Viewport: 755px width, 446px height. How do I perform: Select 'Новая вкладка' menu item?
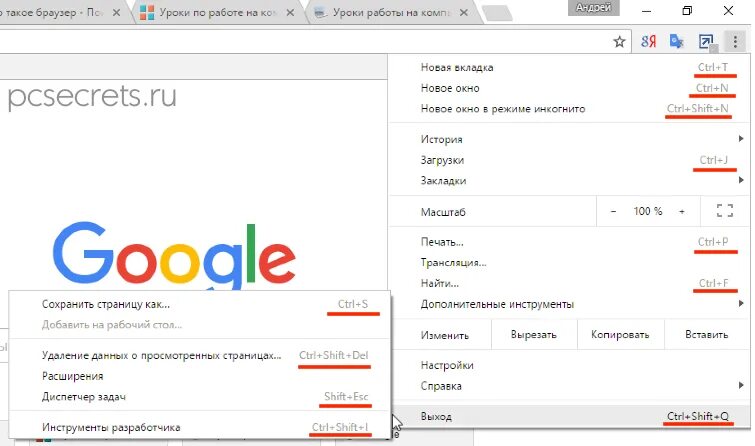[x=570, y=67]
